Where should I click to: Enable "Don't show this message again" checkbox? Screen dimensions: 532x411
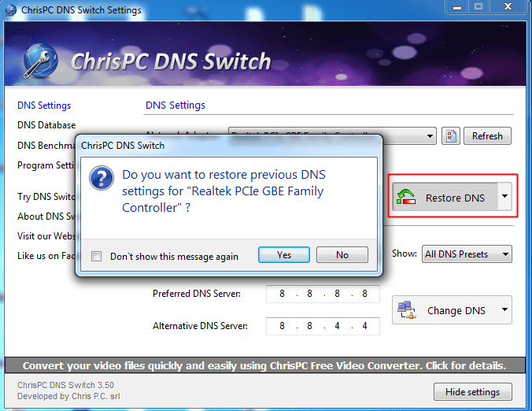point(97,256)
